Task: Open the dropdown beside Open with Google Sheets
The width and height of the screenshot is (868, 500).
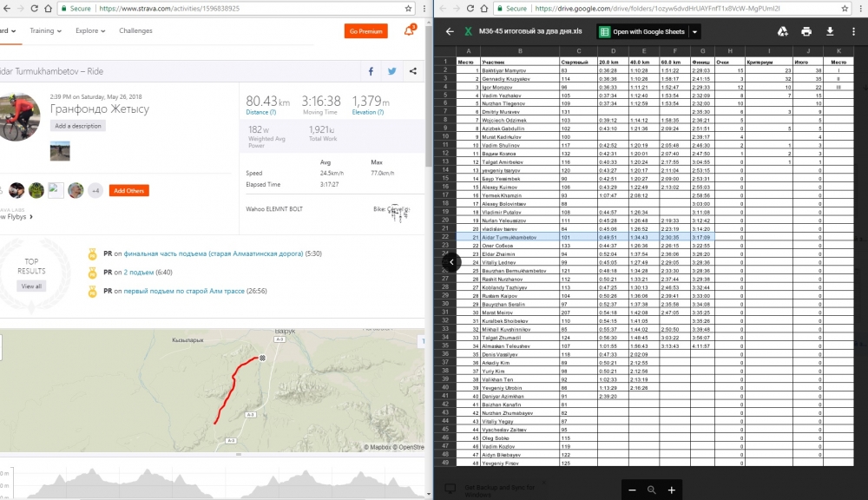Action: [695, 31]
